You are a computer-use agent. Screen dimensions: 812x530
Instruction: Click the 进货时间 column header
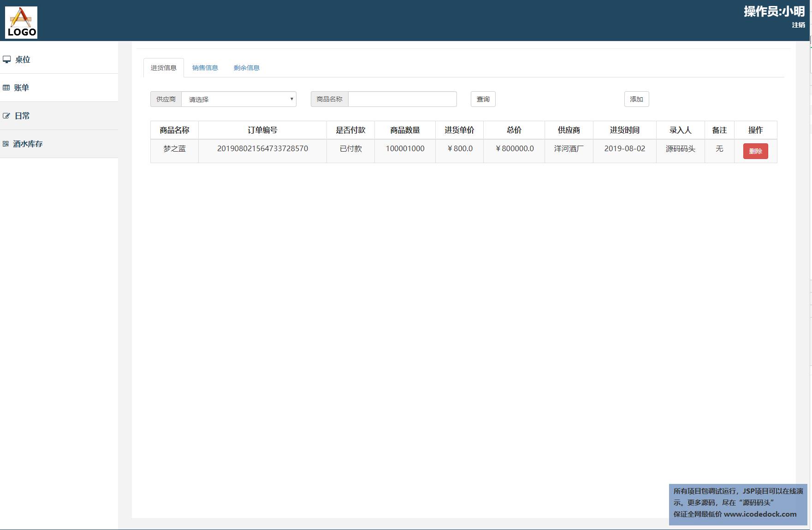[625, 130]
